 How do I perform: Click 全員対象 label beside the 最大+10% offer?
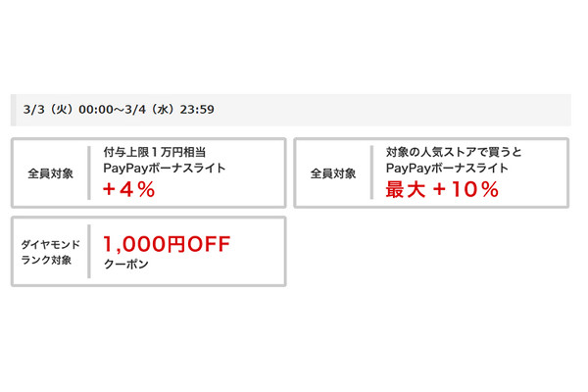point(333,173)
